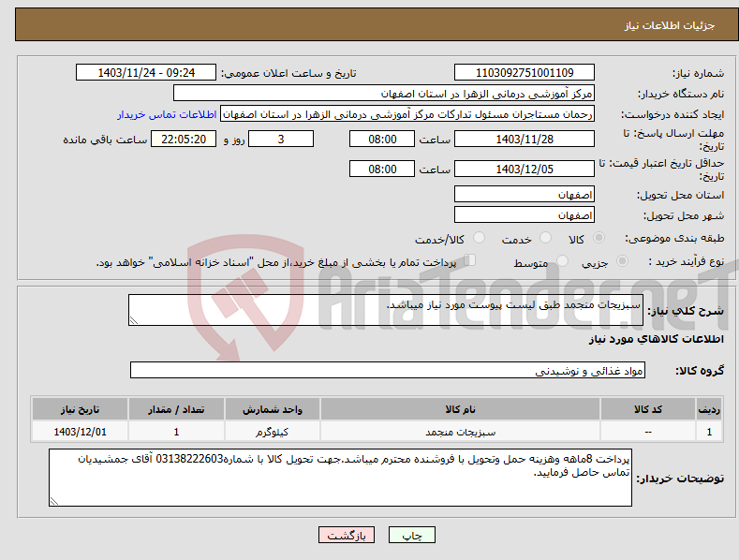Click the goods group field مواد غذائی و نوشیدنی
The image size is (739, 560).
(388, 371)
